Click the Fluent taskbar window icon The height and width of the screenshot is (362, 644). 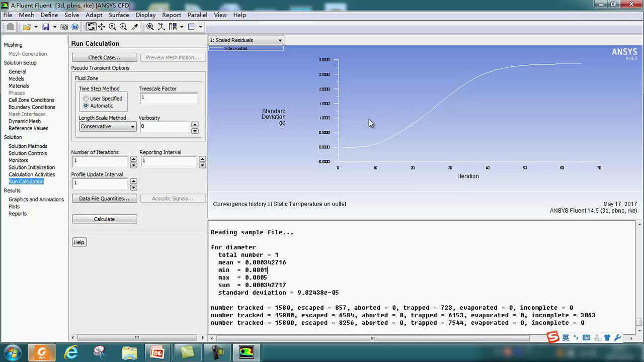click(247, 352)
